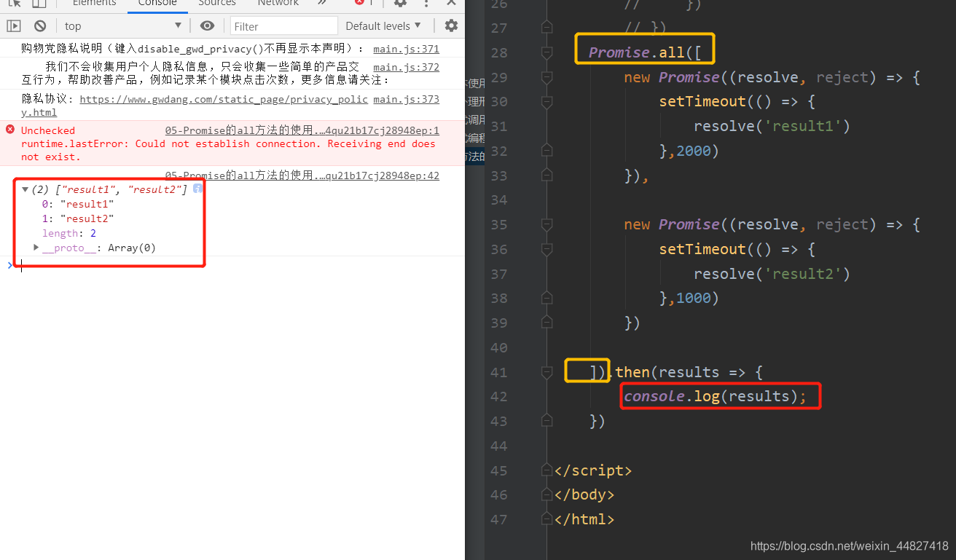Switch to the Sources tab
Screen dimensions: 956x560
[217, 3]
